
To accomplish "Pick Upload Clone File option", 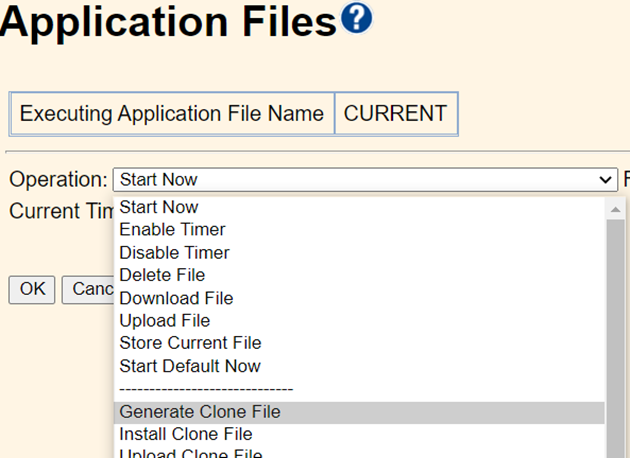I will click(x=190, y=453).
